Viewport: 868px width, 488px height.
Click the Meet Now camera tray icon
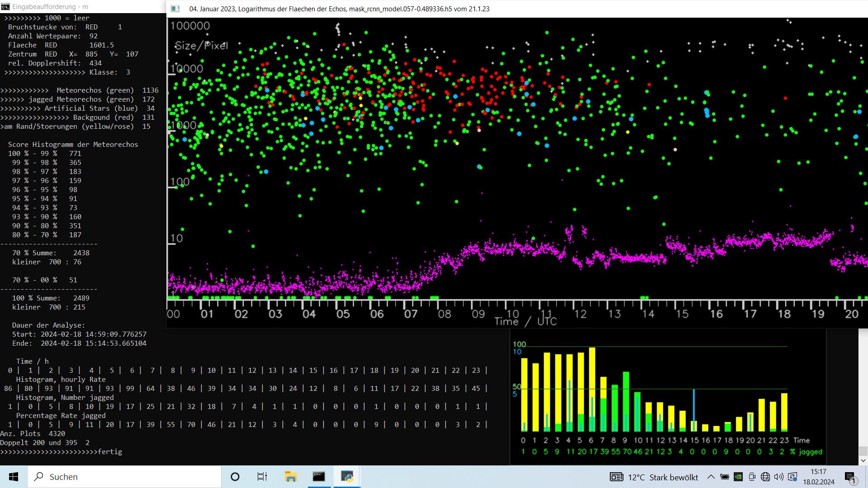coord(752,477)
